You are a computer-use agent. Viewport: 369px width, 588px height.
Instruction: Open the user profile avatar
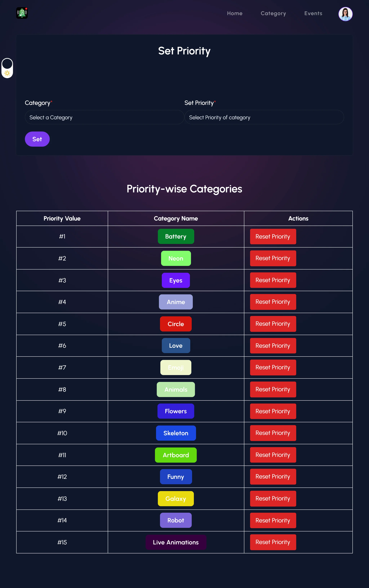[x=345, y=14]
